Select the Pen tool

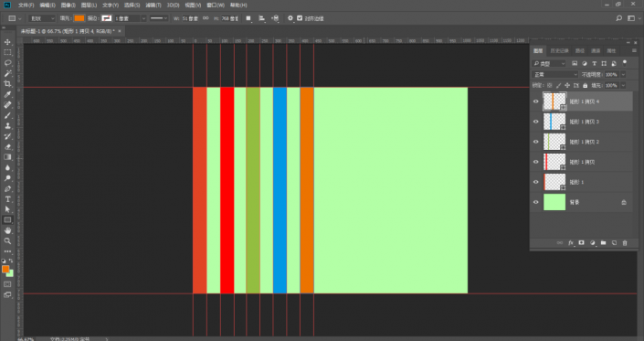[x=7, y=188]
